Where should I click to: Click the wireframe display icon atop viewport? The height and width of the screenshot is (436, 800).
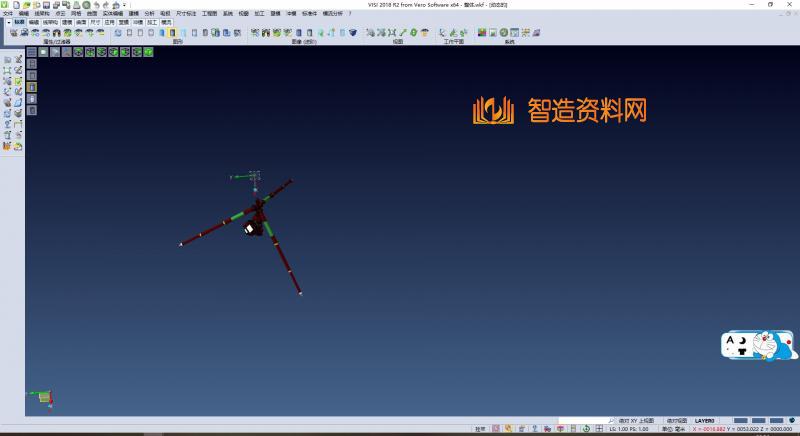[x=32, y=52]
